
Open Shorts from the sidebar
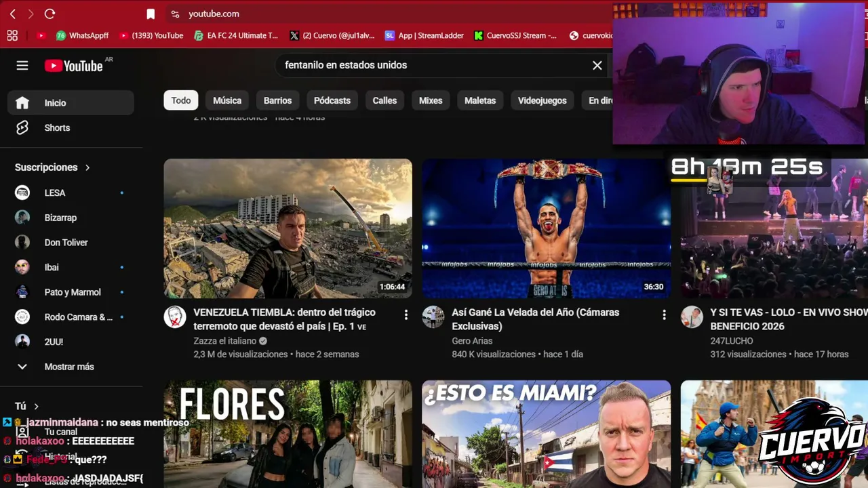point(71,127)
